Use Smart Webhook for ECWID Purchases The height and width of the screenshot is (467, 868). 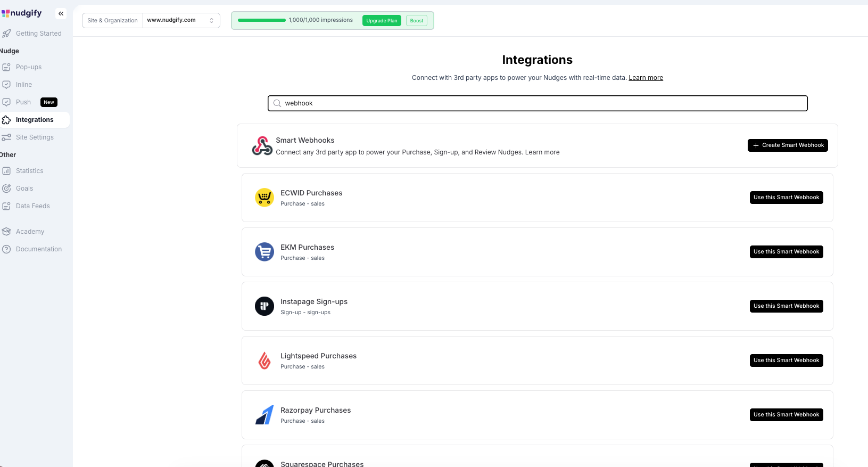[786, 198]
